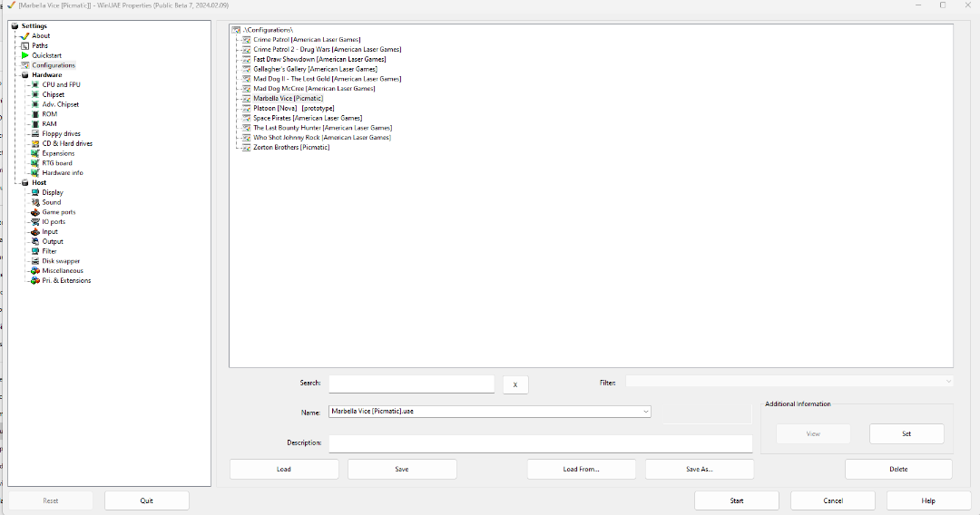The image size is (980, 515).
Task: Click the Space Pirates config file icon
Action: pyautogui.click(x=246, y=118)
